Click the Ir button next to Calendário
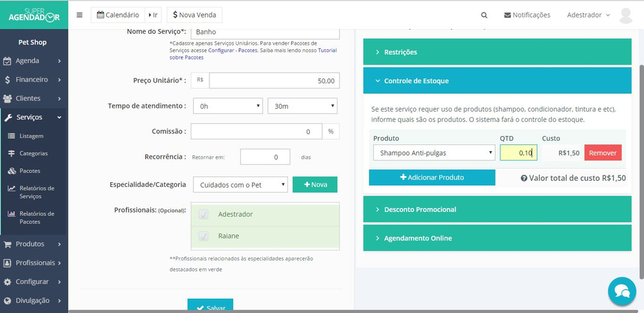Viewport: 644px width, 313px height. [x=153, y=15]
